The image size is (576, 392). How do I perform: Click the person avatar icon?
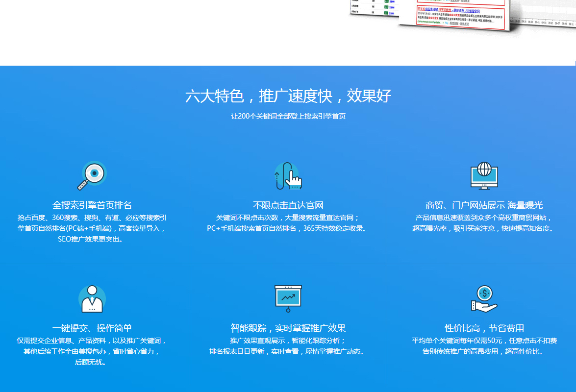(92, 298)
